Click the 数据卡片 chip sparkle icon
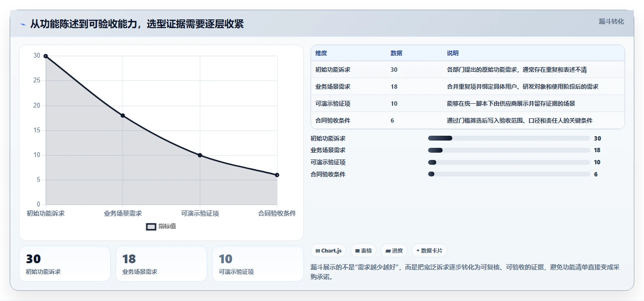This screenshot has height=301, width=644. 418,251
